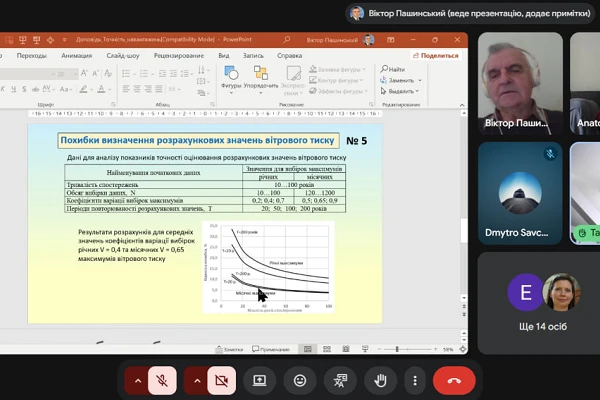
Task: Open text direction options
Action: pyautogui.click(x=202, y=70)
